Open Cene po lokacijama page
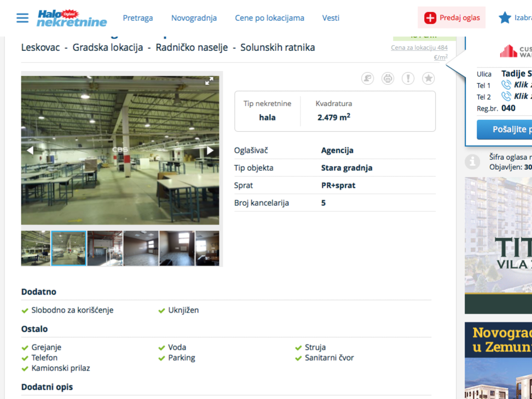The height and width of the screenshot is (399, 532). pyautogui.click(x=269, y=18)
